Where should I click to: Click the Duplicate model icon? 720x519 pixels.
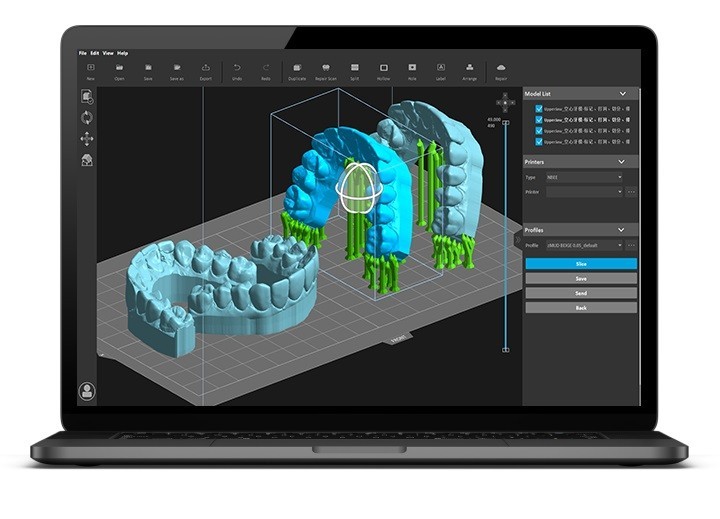coord(297,67)
